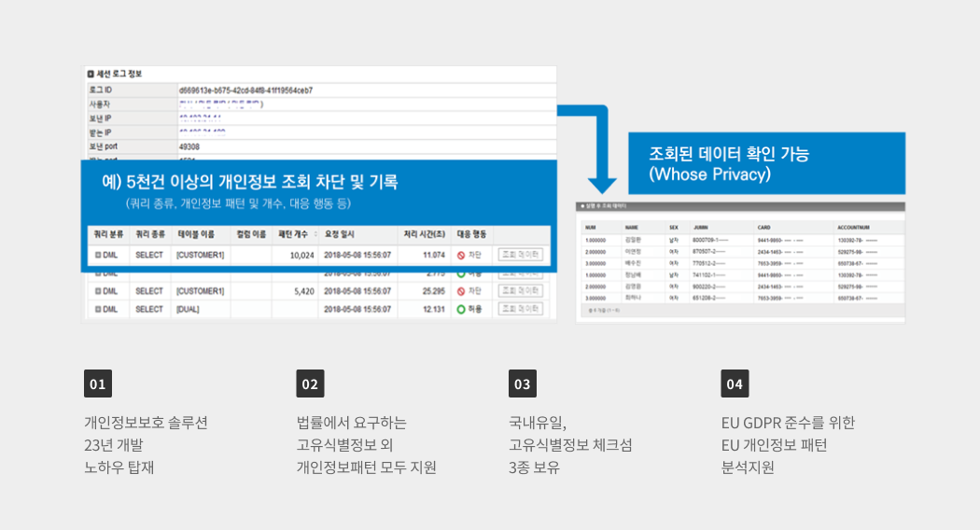The width and height of the screenshot is (980, 530).
Task: Select the 로그 ID value field
Action: click(x=245, y=91)
